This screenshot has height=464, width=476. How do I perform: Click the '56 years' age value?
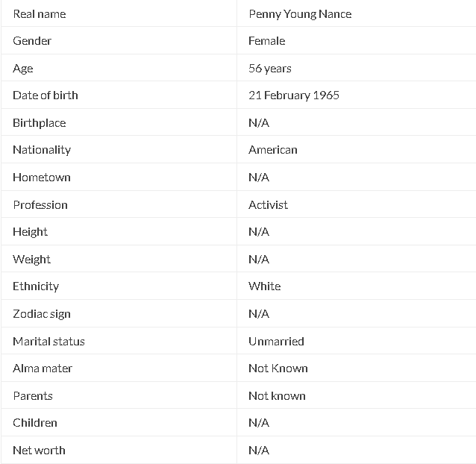[270, 69]
